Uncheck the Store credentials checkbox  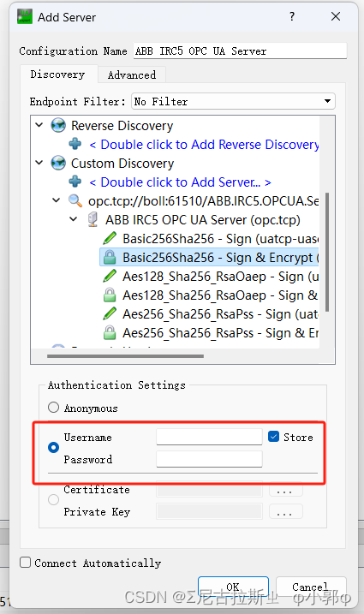point(273,437)
